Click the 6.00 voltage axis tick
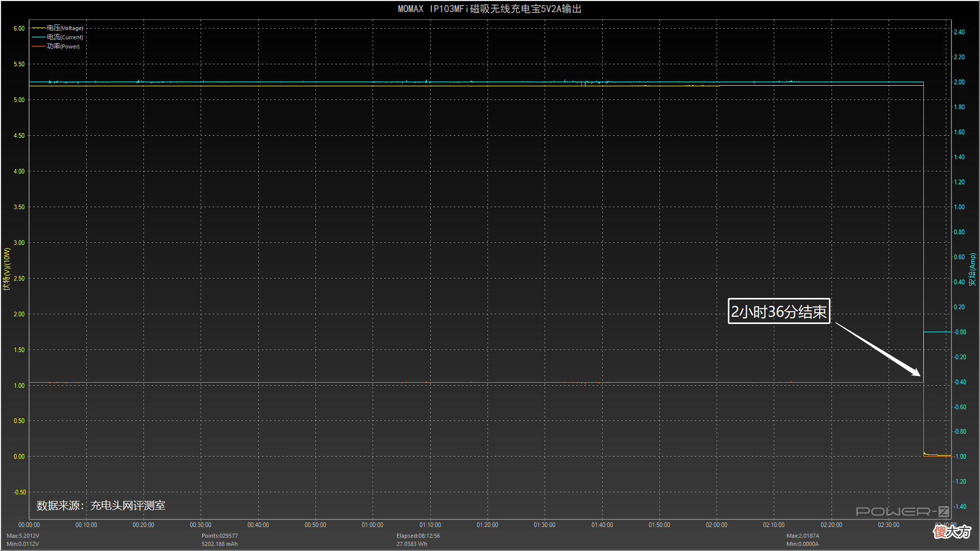 pyautogui.click(x=19, y=29)
